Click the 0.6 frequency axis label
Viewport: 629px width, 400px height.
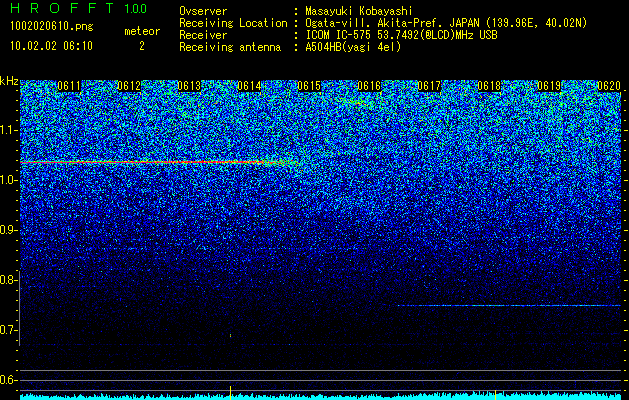[9, 380]
